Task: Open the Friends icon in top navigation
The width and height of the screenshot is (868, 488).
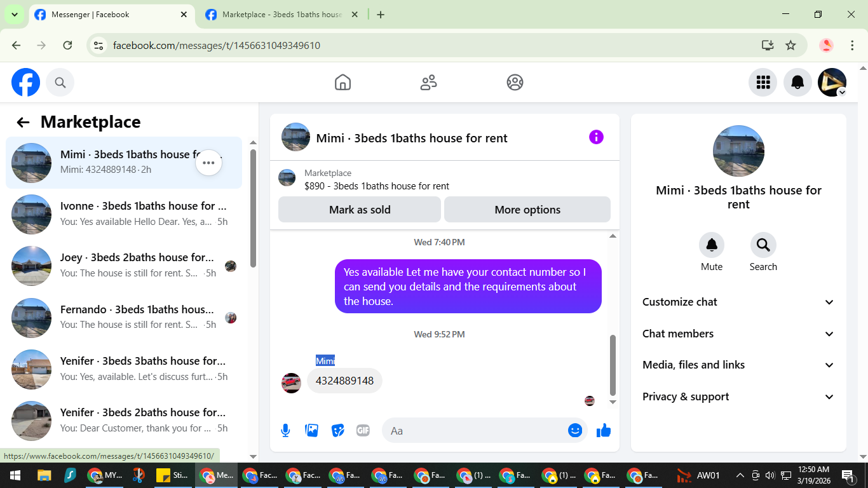Action: tap(429, 83)
